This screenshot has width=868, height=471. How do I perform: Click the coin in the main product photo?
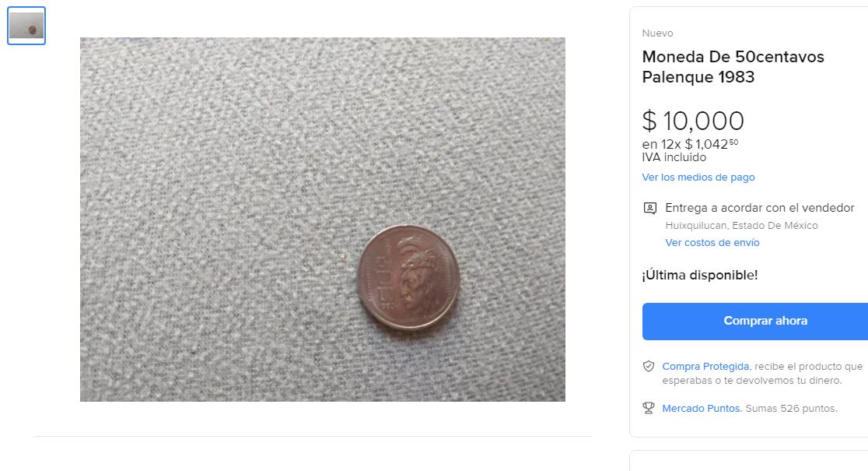408,276
